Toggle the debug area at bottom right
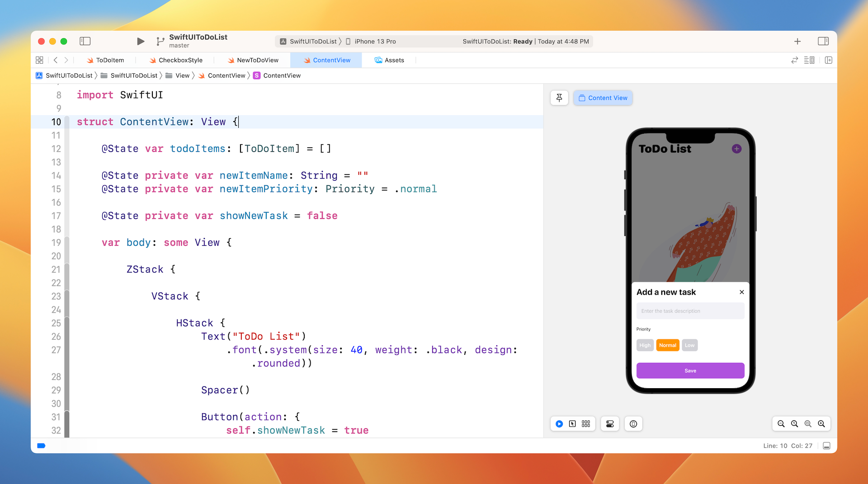Image resolution: width=868 pixels, height=484 pixels. (x=826, y=446)
